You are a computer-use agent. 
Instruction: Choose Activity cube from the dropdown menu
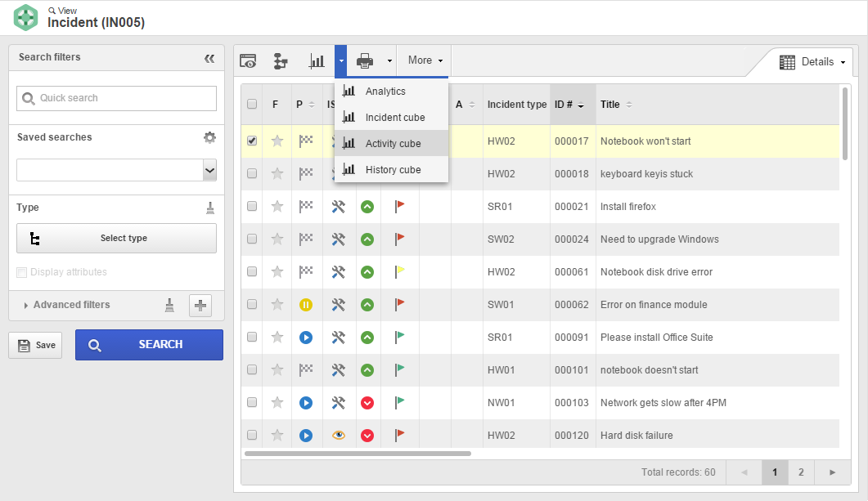click(391, 143)
